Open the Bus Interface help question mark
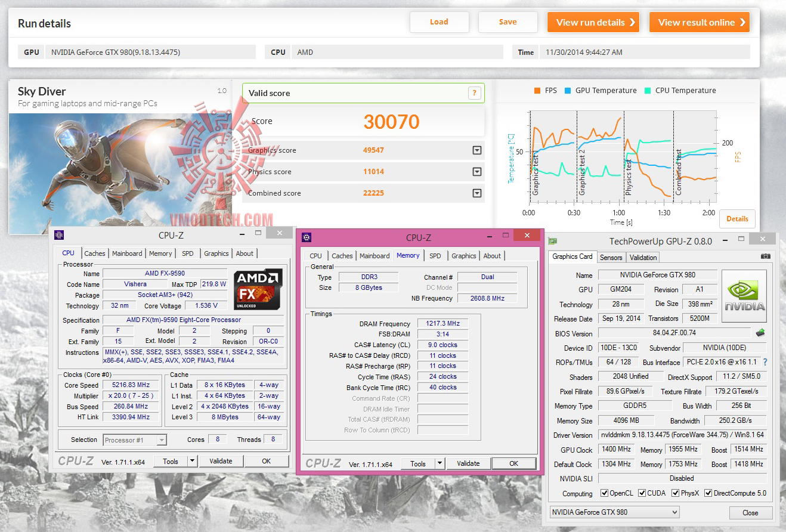 click(x=765, y=362)
